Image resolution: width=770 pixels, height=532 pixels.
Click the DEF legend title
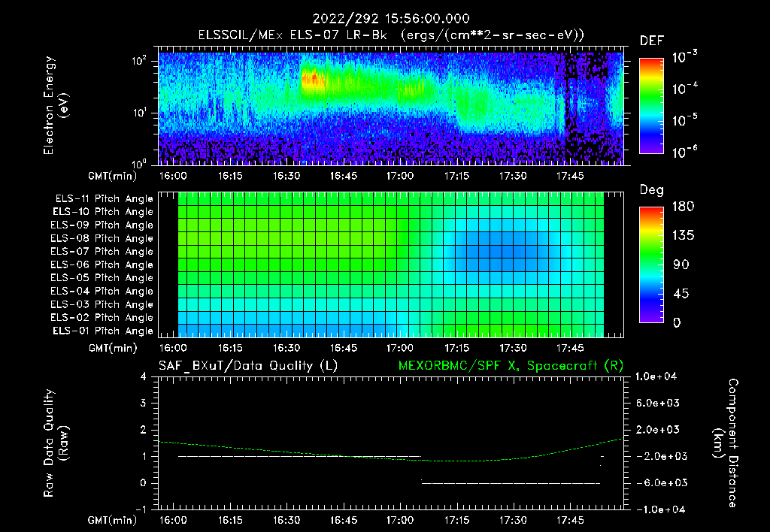pyautogui.click(x=652, y=41)
